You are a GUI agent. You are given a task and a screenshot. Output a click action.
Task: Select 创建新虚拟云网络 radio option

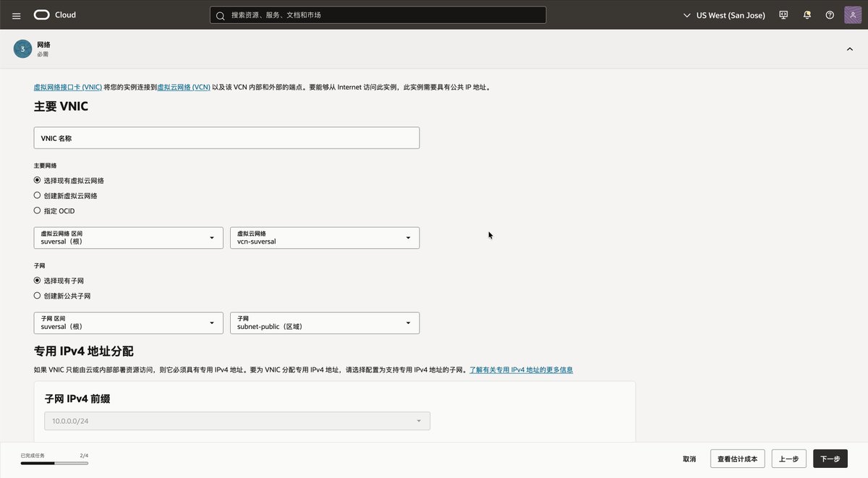(x=38, y=195)
